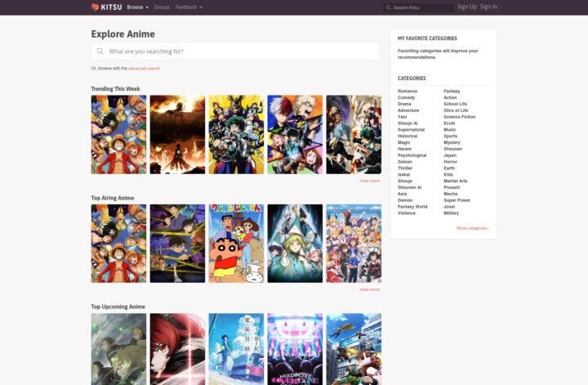Select the Isekai category
Screen dimensions: 588x385
click(405, 174)
